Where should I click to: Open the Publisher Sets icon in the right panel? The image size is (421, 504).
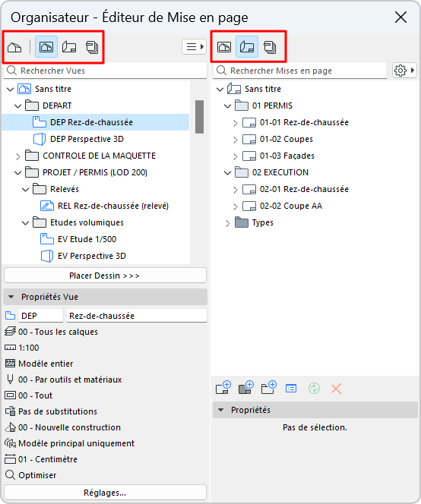[270, 47]
